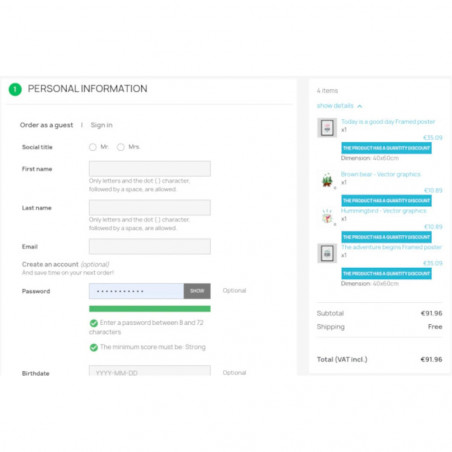Screen dimensions: 452x452
Task: Click the Last name input field
Action: click(150, 208)
